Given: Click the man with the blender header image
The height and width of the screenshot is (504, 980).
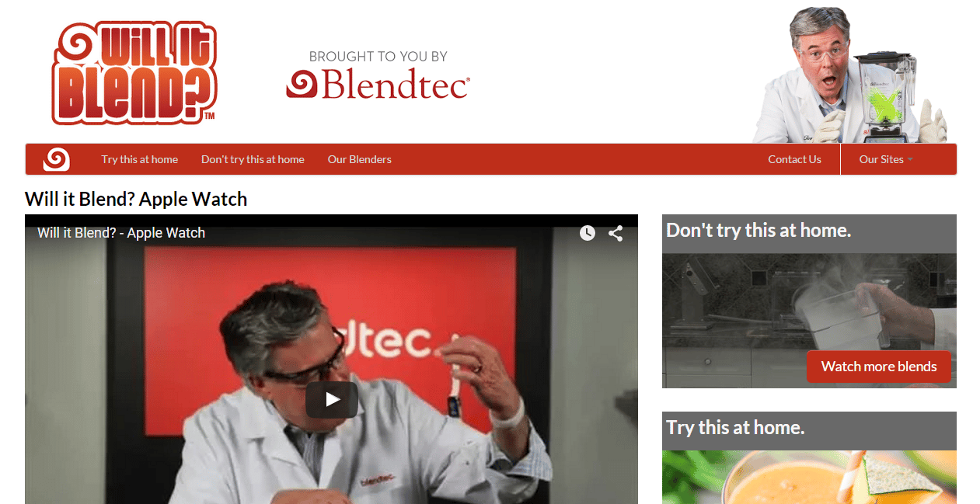Looking at the screenshot, I should (849, 75).
